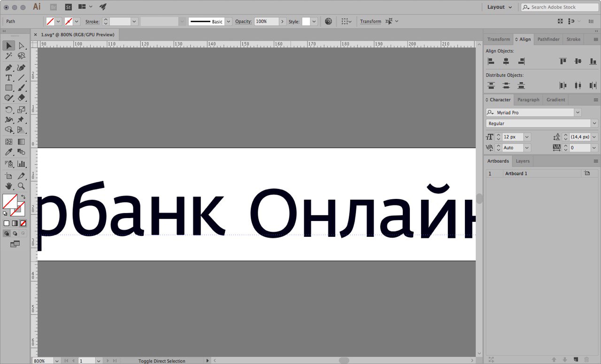
Task: Select the Scale tool
Action: pos(21,110)
